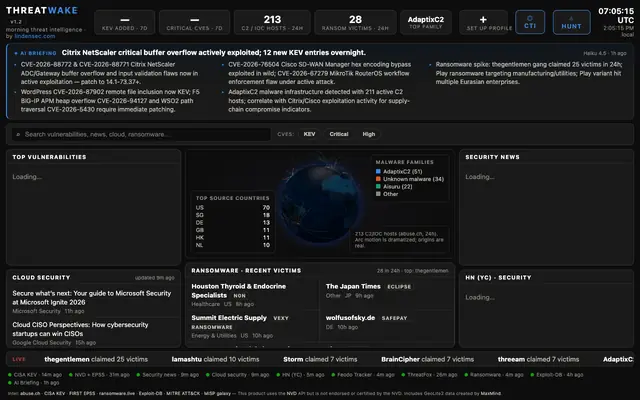640x400 pixels.
Task: Click the CISA KEV status dot
Action: [x=10, y=375]
